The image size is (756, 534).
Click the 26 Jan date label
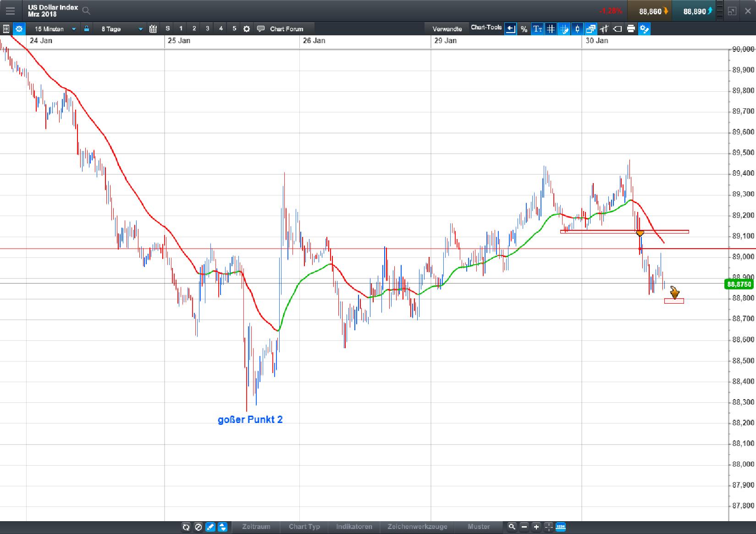point(314,40)
